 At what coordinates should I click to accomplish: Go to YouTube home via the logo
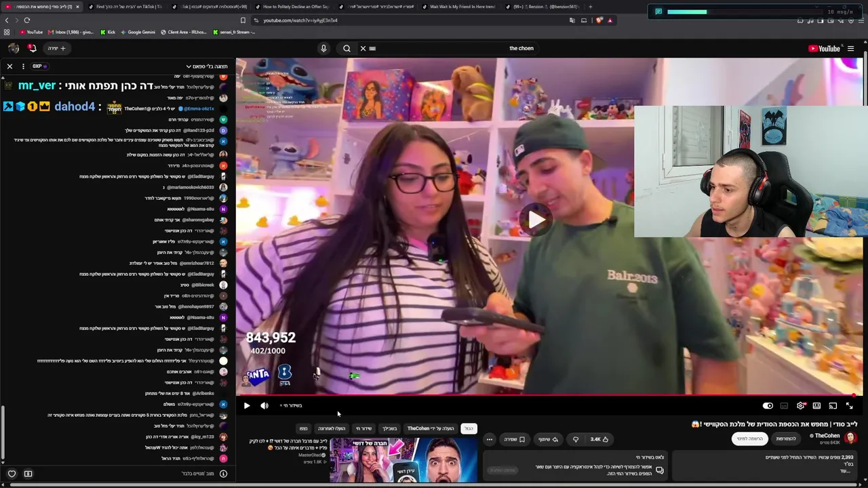click(x=824, y=48)
